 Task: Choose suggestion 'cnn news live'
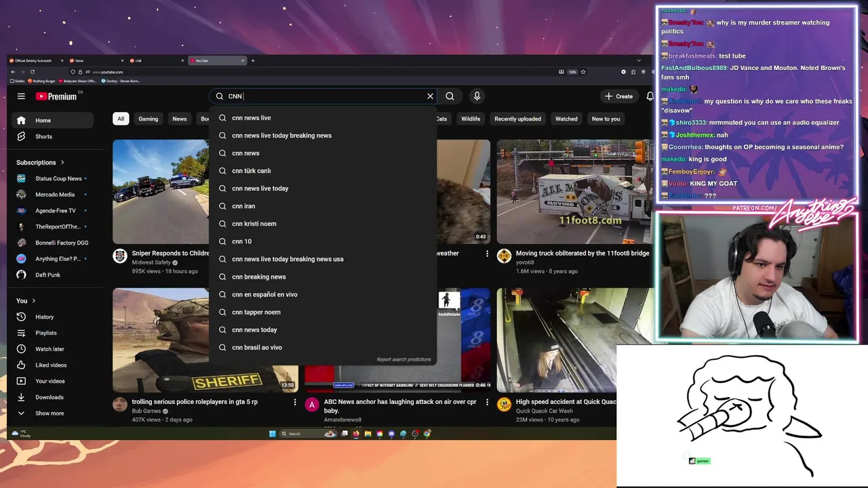(323, 118)
